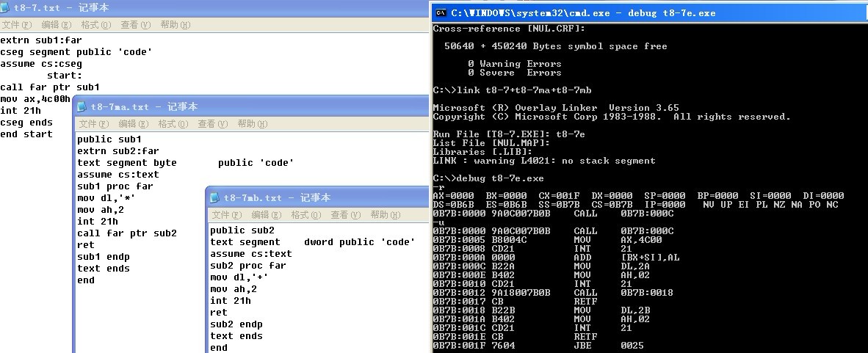Click the t8-7mb.txt Notepad window icon
The width and height of the screenshot is (868, 353).
(x=214, y=197)
